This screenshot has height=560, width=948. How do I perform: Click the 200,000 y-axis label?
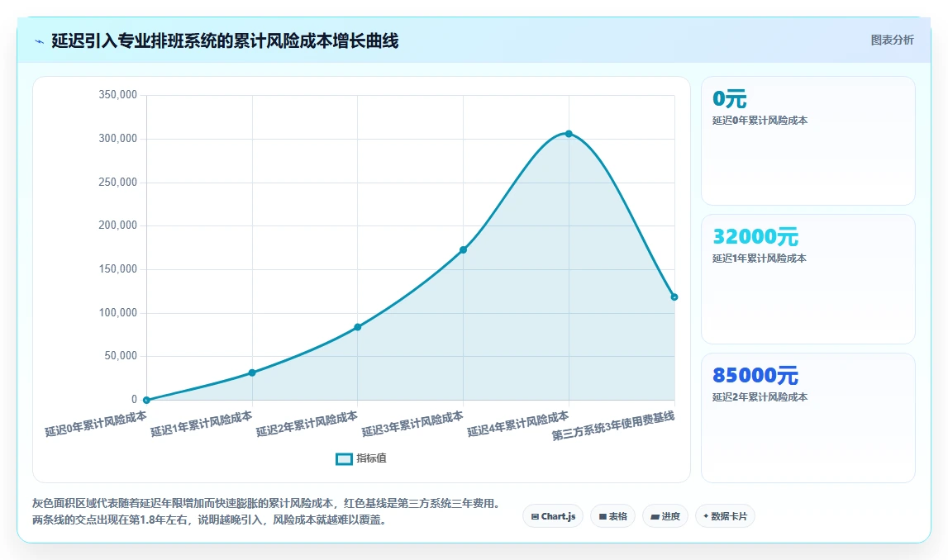point(118,225)
